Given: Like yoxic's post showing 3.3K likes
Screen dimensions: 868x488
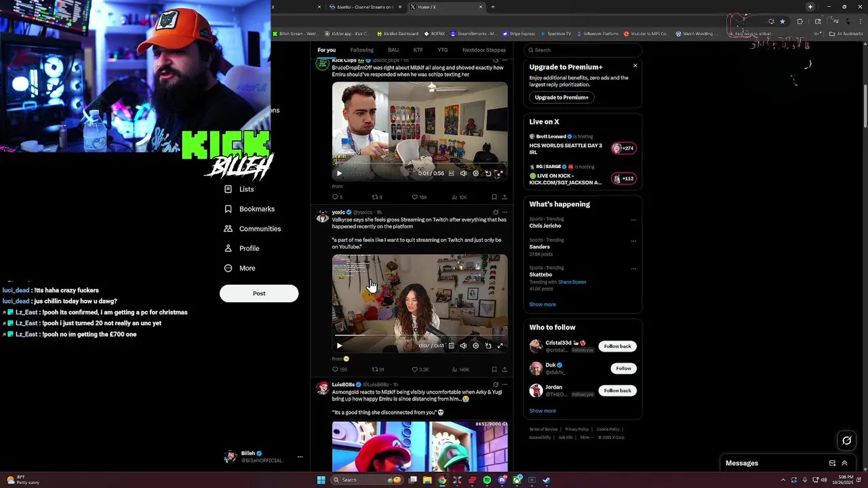Looking at the screenshot, I should pos(415,369).
